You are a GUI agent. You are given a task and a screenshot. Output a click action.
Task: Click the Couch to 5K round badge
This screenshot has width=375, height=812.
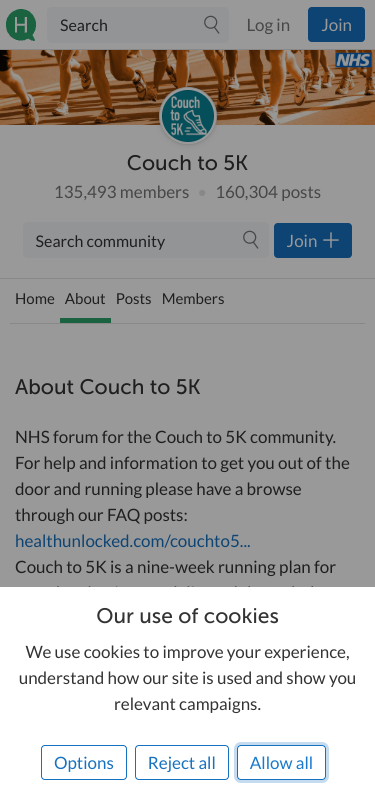pos(188,116)
